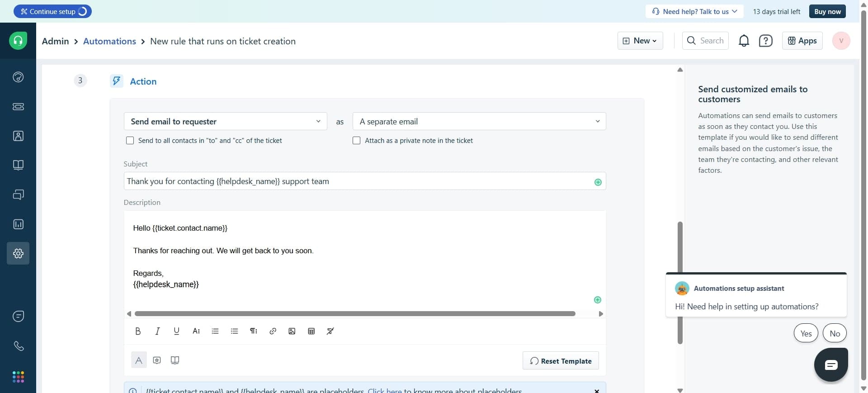Click the Action section heading

(143, 81)
